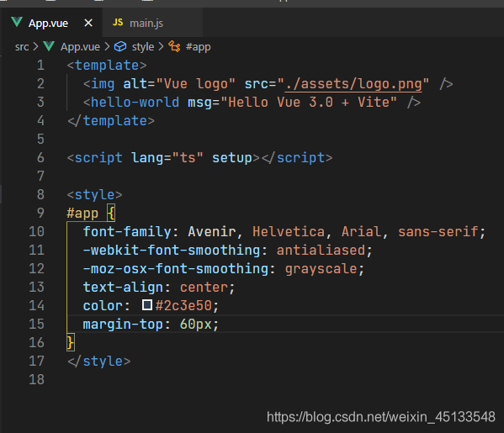
Task: Click the #2c3e50 hex value text
Action: pos(183,305)
